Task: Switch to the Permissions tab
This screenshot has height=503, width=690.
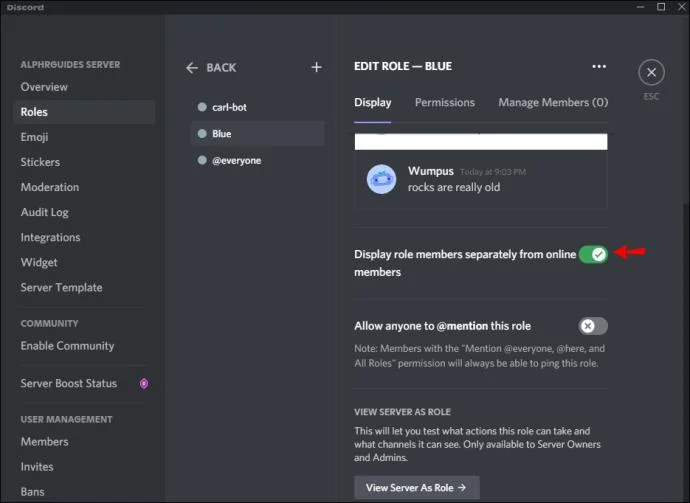Action: tap(445, 103)
